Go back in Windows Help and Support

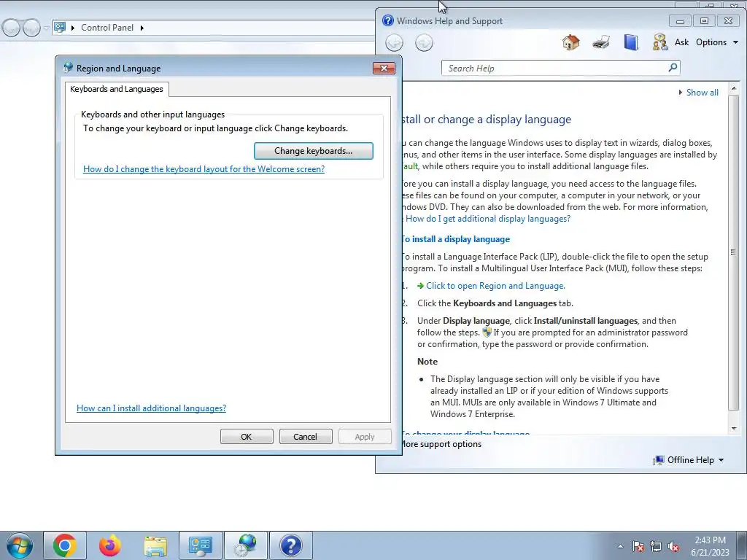click(x=394, y=43)
